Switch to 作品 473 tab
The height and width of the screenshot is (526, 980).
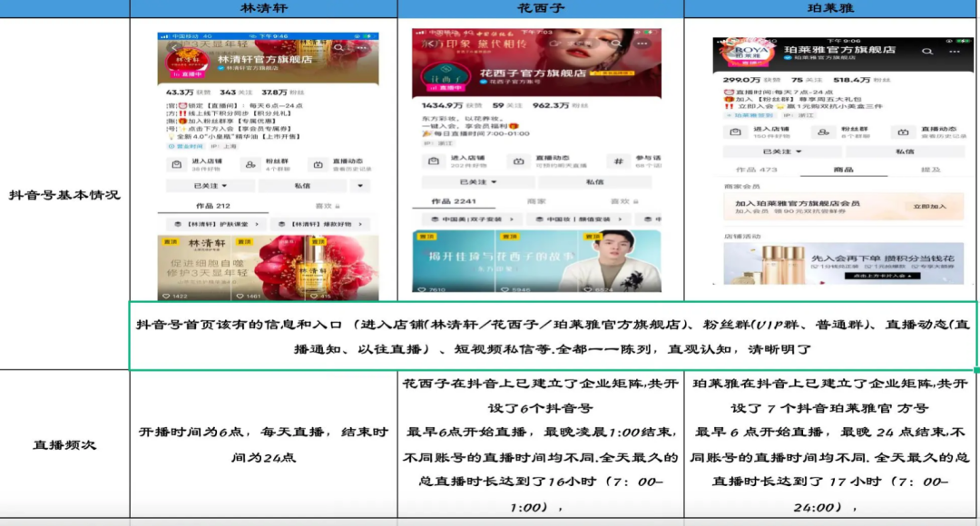pos(756,170)
